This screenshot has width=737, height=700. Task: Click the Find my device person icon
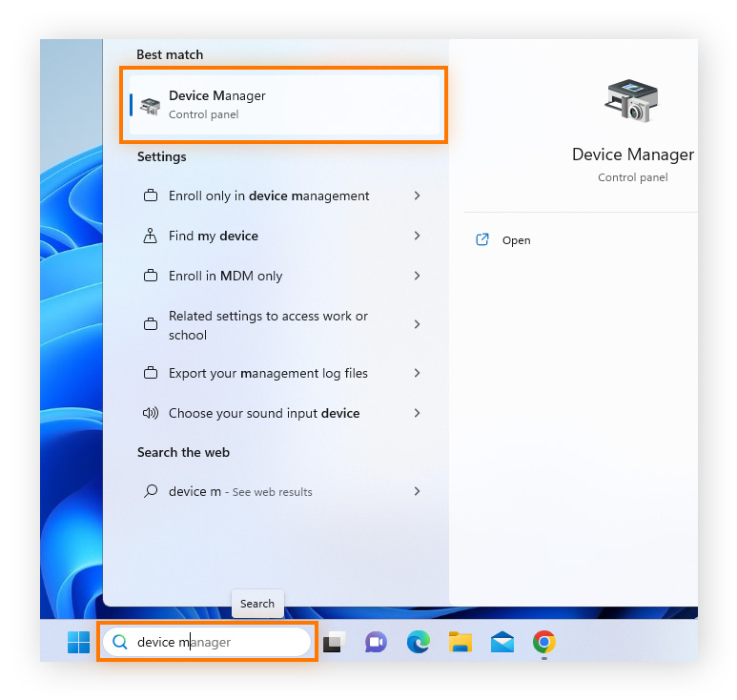(150, 236)
